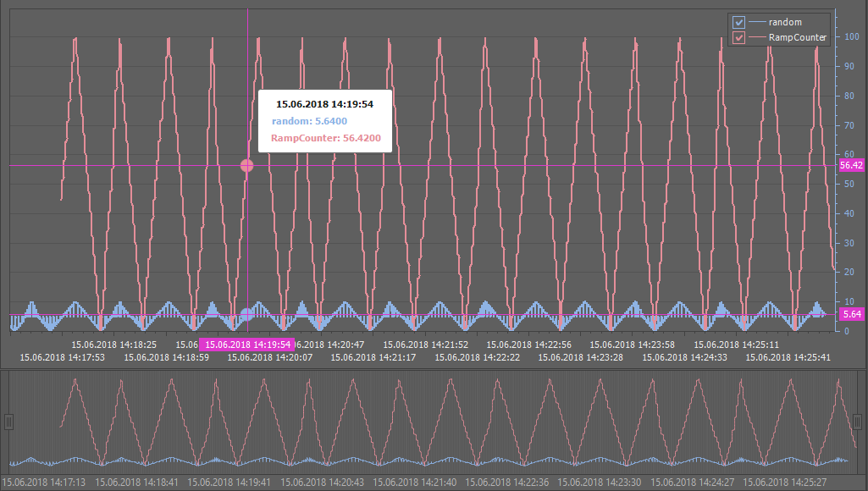
Task: Click the 5.64 value badge on Y axis
Action: click(851, 314)
